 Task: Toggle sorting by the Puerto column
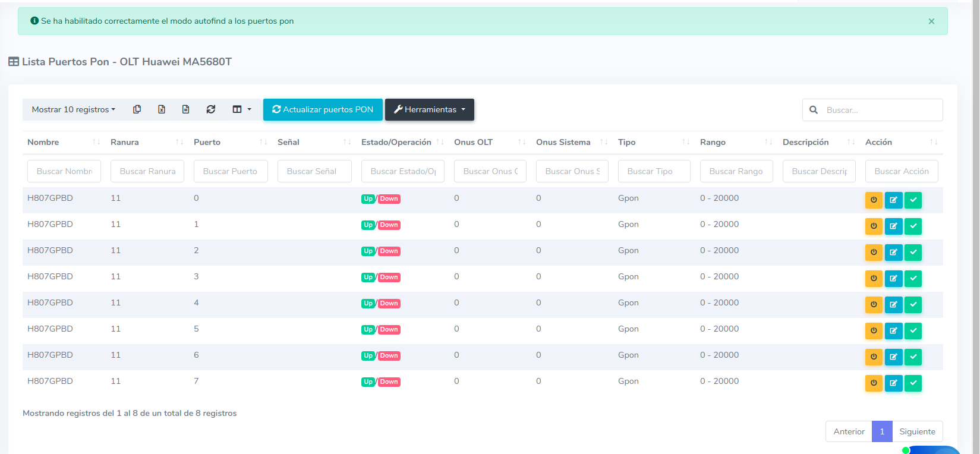pyautogui.click(x=230, y=142)
